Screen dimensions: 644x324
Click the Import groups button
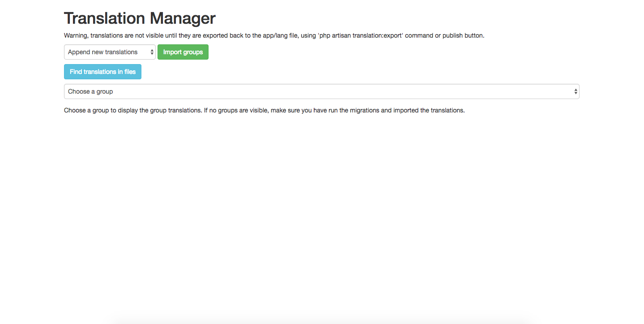(183, 52)
